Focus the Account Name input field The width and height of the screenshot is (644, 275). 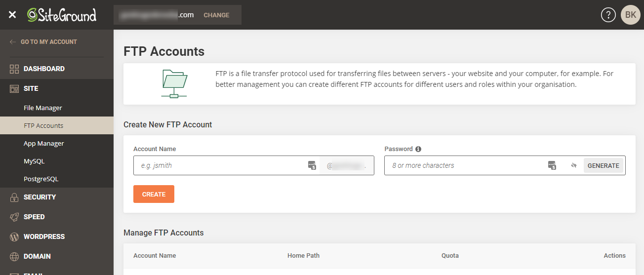(220, 165)
